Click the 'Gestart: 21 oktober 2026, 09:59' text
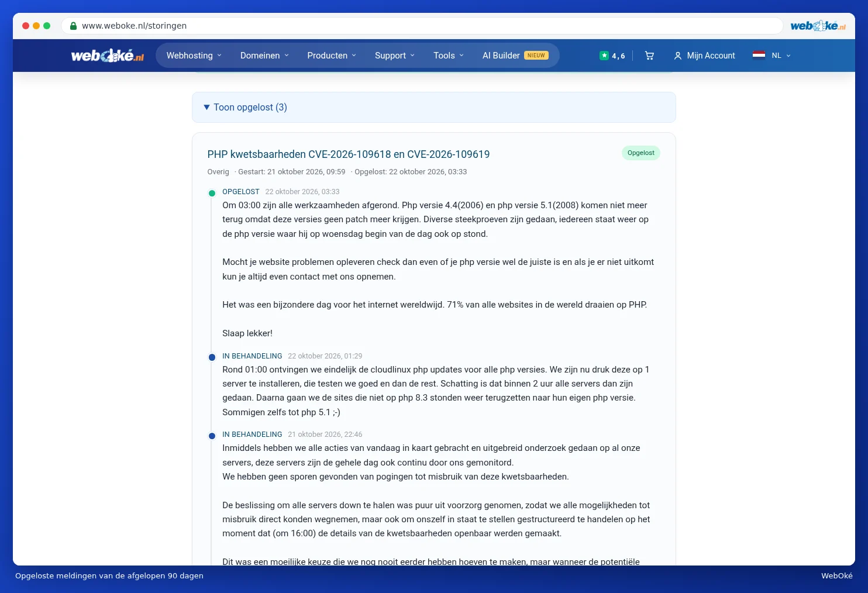Image resolution: width=868 pixels, height=593 pixels. click(292, 172)
